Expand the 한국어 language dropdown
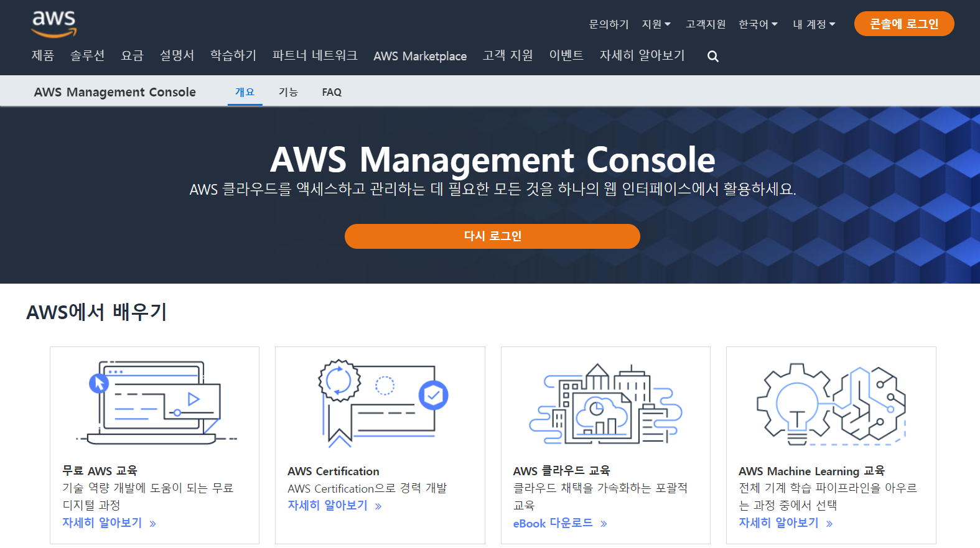This screenshot has width=980, height=548. 758,24
